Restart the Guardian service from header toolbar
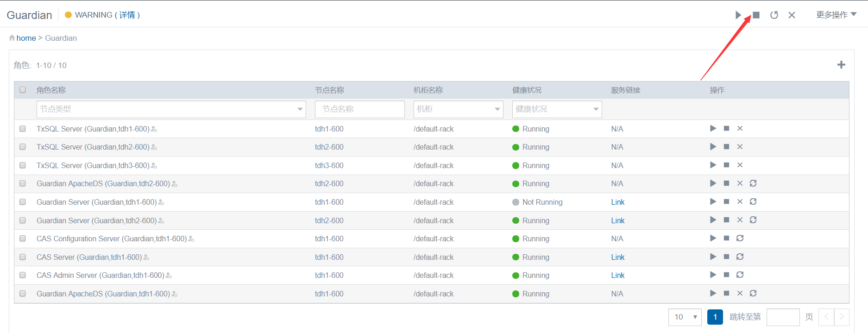Viewport: 868px width, 333px height. [x=774, y=15]
